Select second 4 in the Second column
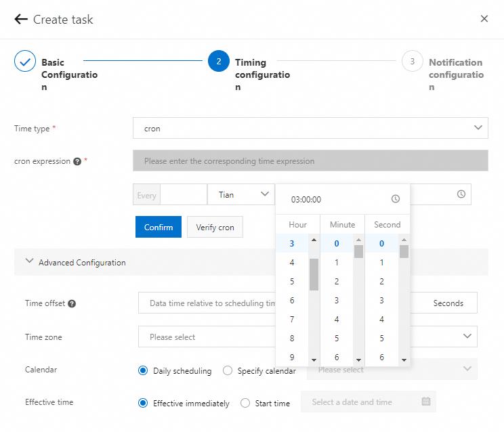 click(x=381, y=320)
